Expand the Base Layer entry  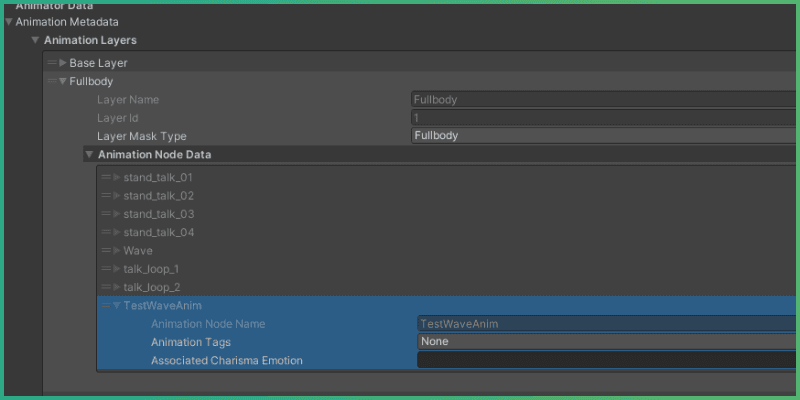pos(63,63)
